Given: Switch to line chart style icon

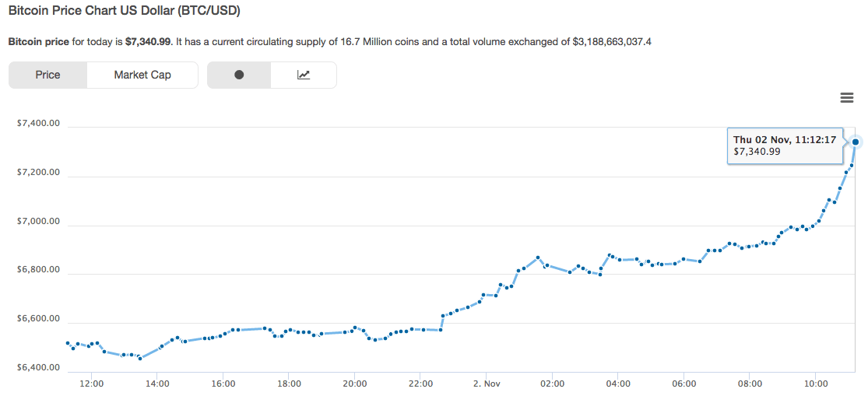Looking at the screenshot, I should [x=304, y=75].
